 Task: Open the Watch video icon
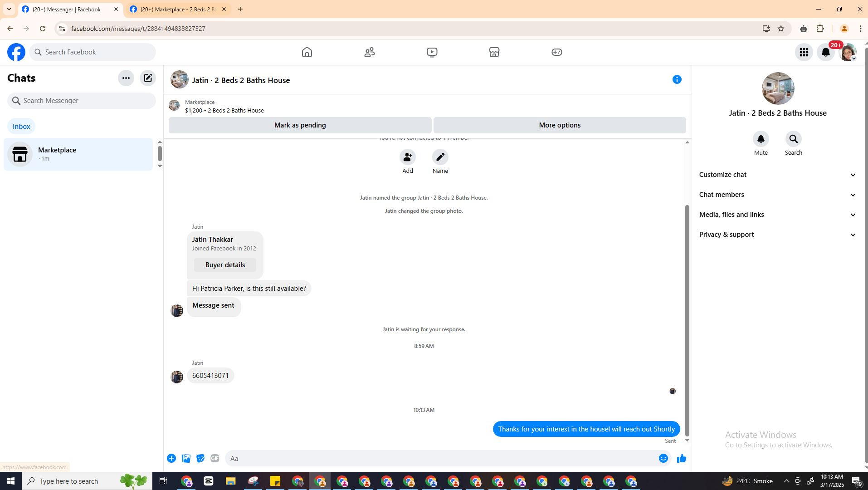point(432,52)
